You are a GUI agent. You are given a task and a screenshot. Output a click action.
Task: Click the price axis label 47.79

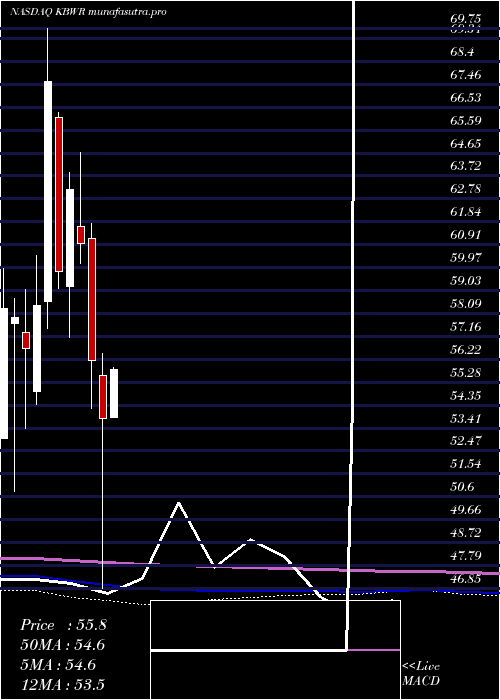pyautogui.click(x=466, y=556)
